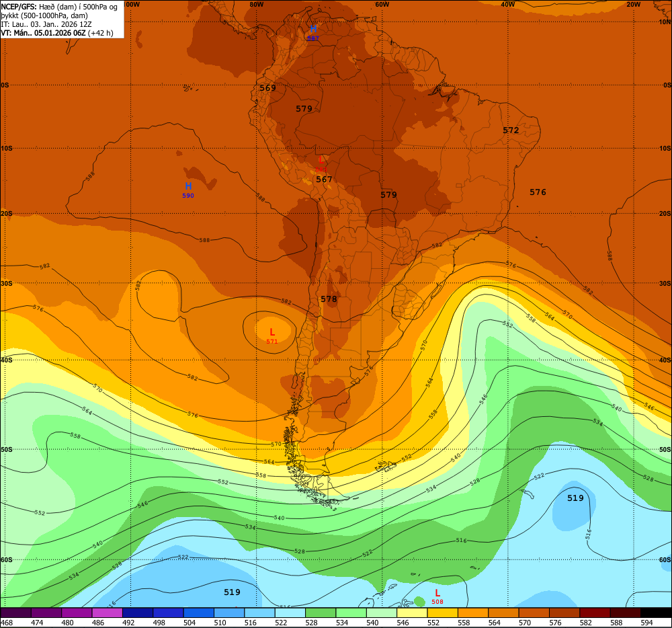Click the red L marker labeled 571
Screen dimensions: 672x628
[x=272, y=332]
